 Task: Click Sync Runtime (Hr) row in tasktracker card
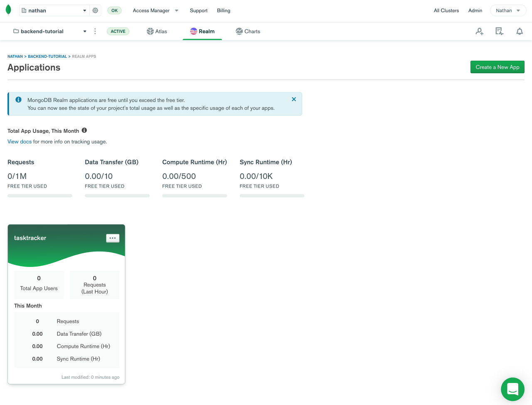tap(66, 359)
